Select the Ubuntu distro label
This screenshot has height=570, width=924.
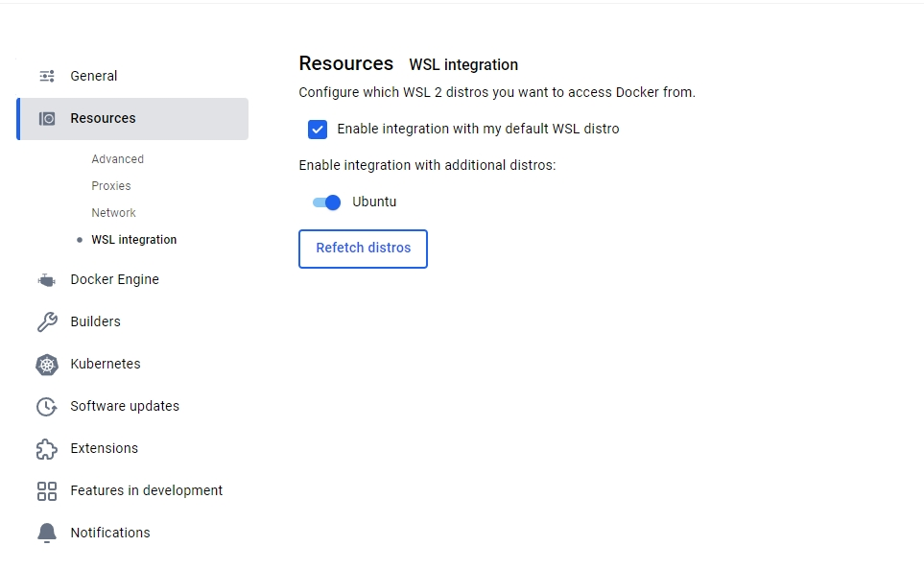[x=374, y=202]
